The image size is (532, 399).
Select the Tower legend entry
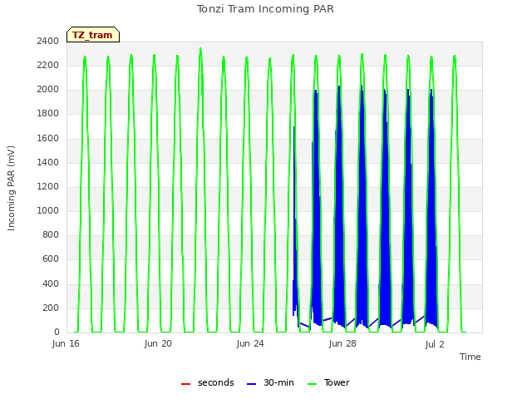coord(328,382)
